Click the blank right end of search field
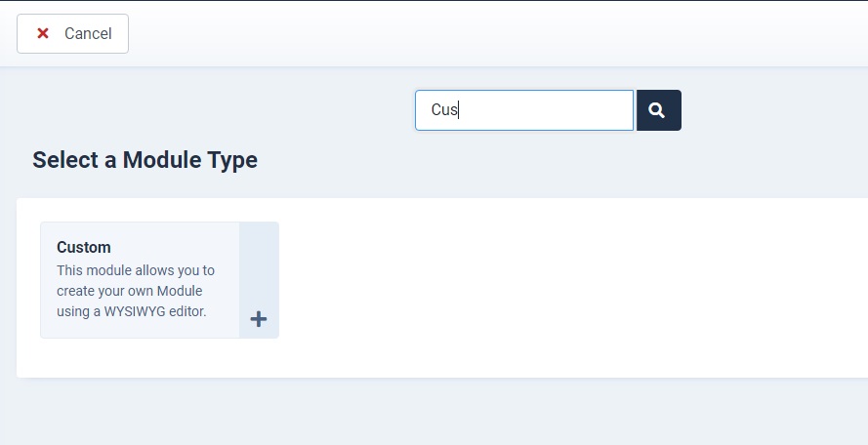 click(x=581, y=110)
